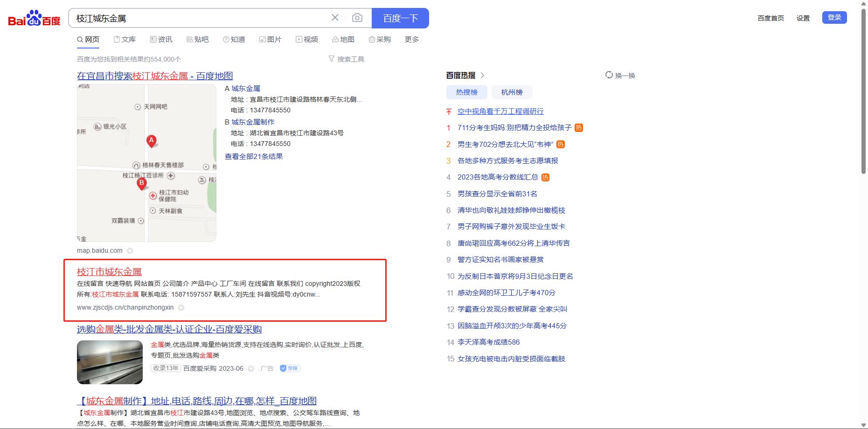
Task: Click the 热 flame tag next to item 1
Action: tap(578, 127)
